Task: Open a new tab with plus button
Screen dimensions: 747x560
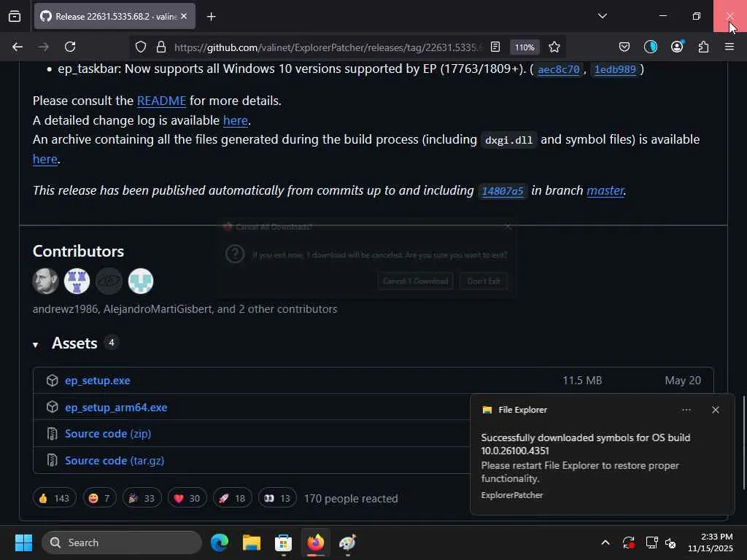Action: [211, 17]
